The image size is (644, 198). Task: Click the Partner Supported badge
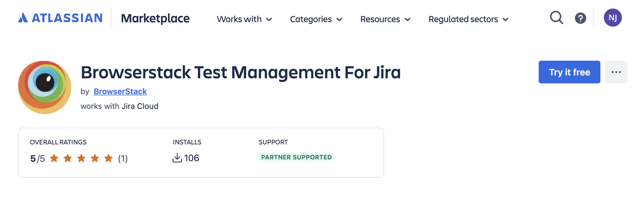point(296,157)
